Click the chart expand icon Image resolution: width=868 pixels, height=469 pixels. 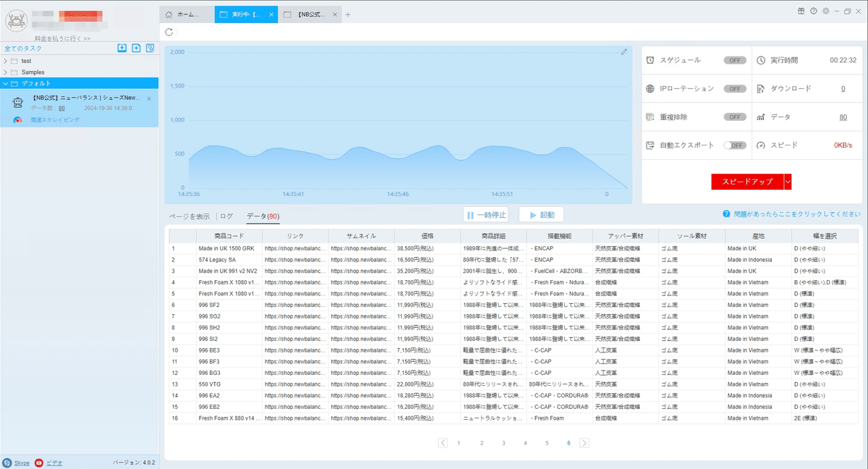pos(624,52)
